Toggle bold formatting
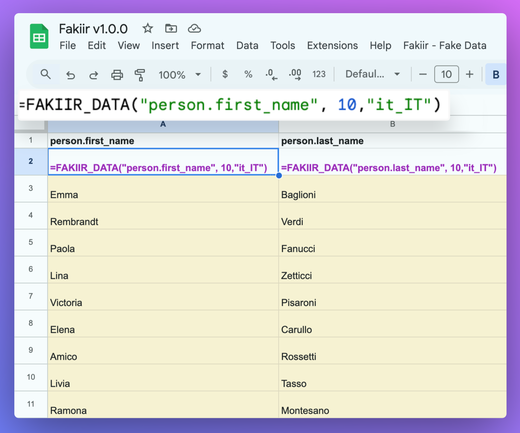The height and width of the screenshot is (433, 520). point(496,74)
